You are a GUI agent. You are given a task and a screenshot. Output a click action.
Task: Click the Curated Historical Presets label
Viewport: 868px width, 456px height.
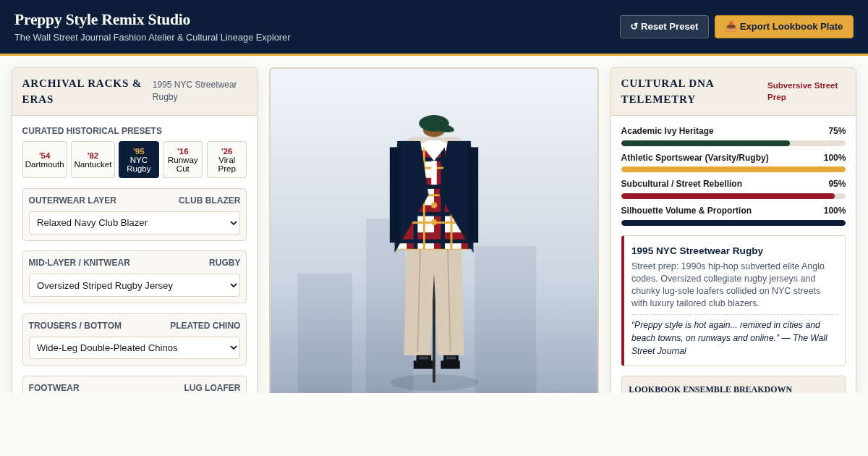92,131
